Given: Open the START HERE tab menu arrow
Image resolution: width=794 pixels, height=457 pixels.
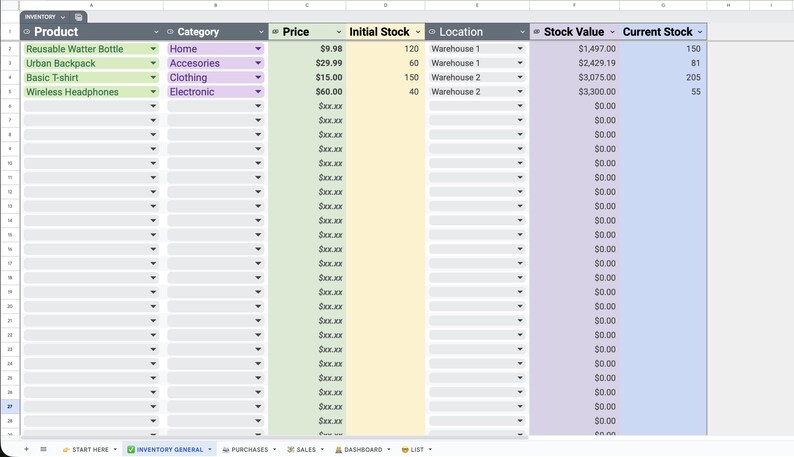Looking at the screenshot, I should click(x=115, y=449).
